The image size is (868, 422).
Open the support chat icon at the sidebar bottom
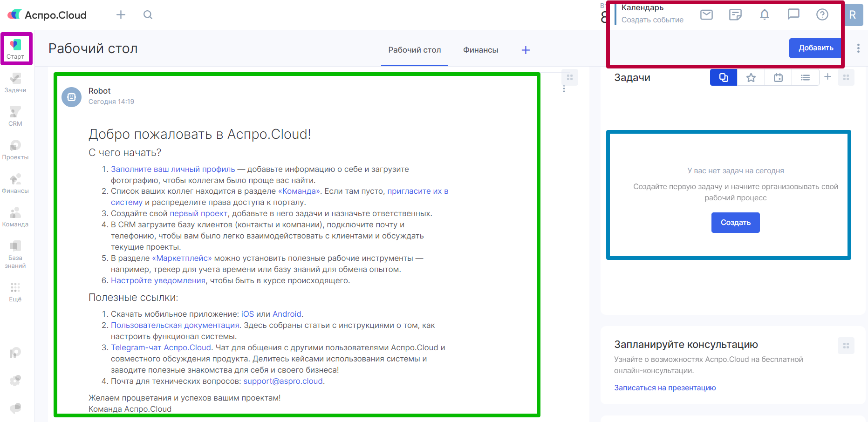tap(15, 408)
